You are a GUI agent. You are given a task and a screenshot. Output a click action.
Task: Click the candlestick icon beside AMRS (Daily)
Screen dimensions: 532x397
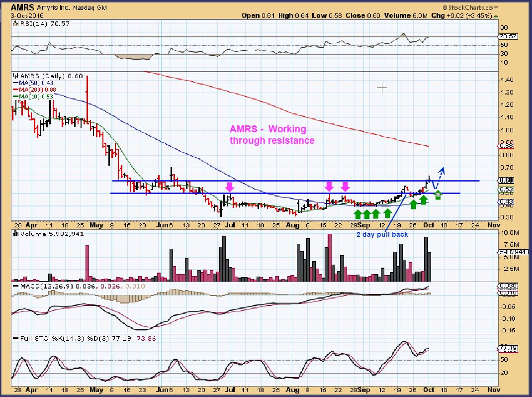[15, 76]
